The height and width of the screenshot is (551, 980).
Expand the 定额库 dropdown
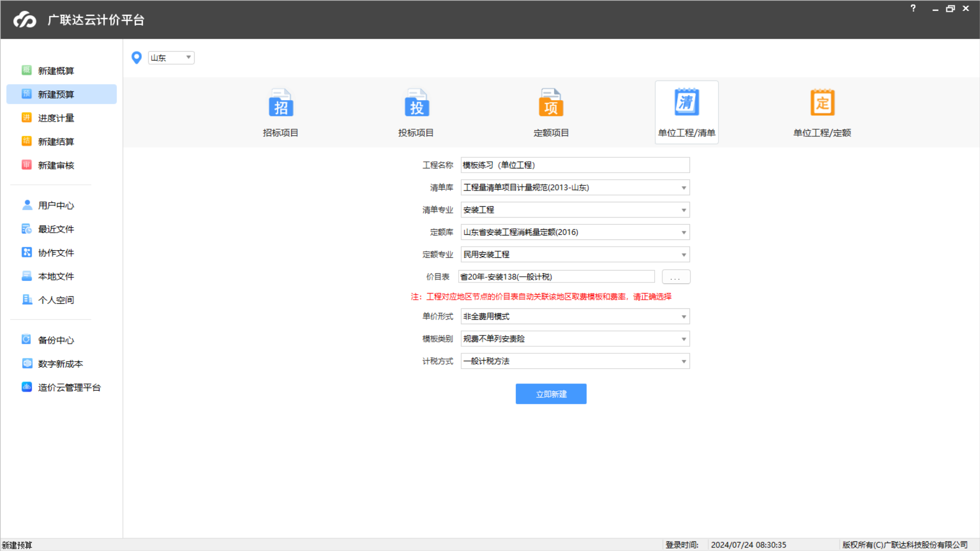coord(683,232)
